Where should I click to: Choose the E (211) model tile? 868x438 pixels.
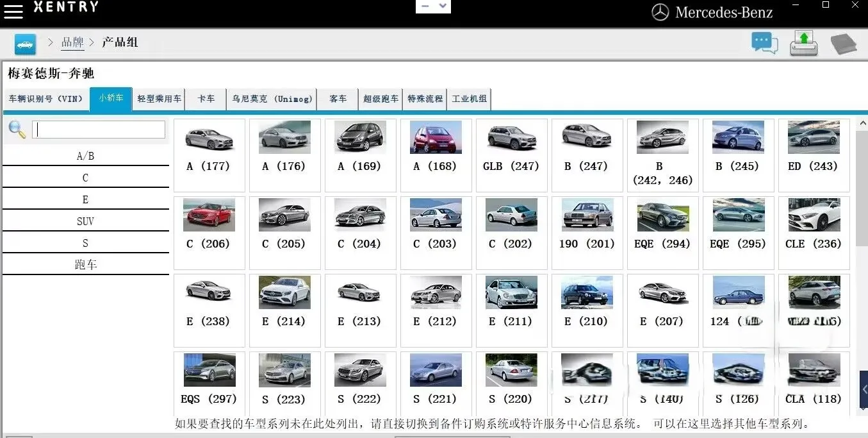(512, 310)
